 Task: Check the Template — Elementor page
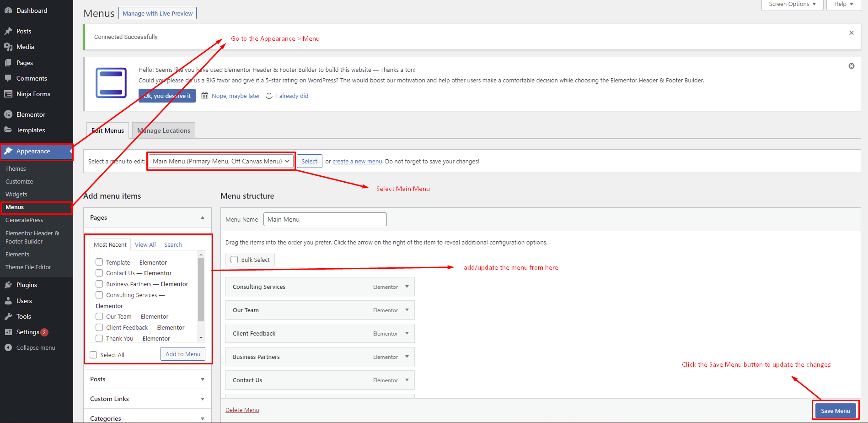[x=99, y=262]
